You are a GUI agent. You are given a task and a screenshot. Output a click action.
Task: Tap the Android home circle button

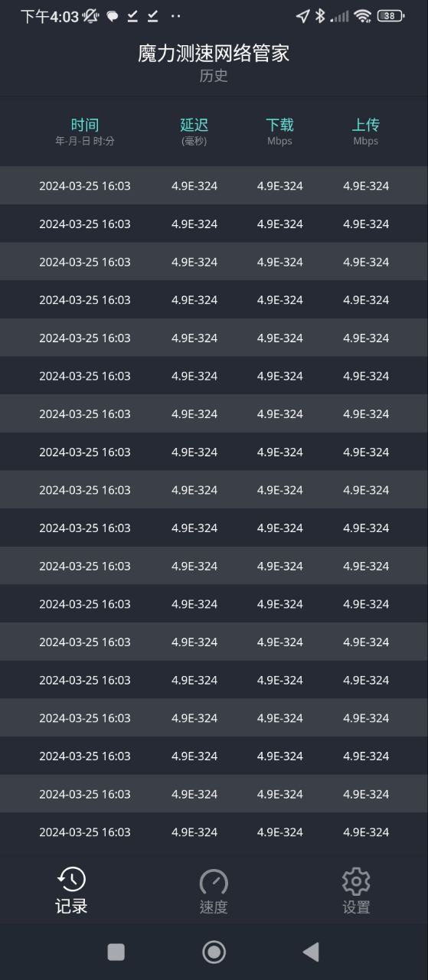pyautogui.click(x=214, y=952)
